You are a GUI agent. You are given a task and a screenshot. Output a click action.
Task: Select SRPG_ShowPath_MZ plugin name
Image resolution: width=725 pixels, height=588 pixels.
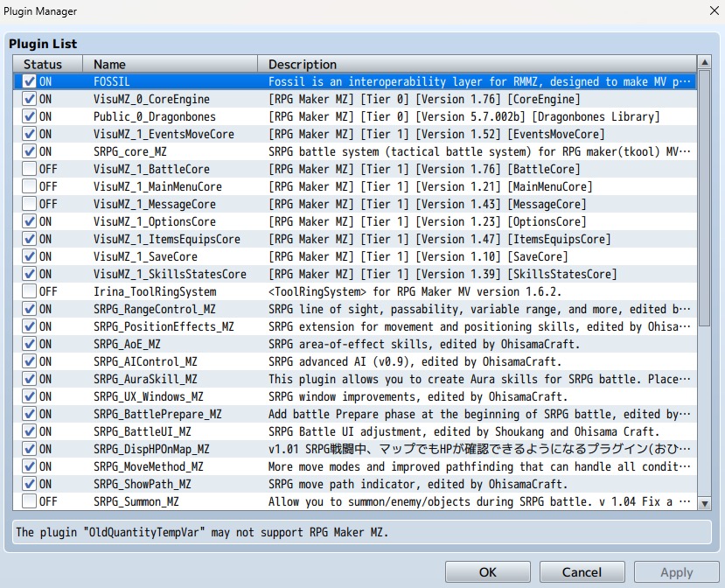[143, 485]
